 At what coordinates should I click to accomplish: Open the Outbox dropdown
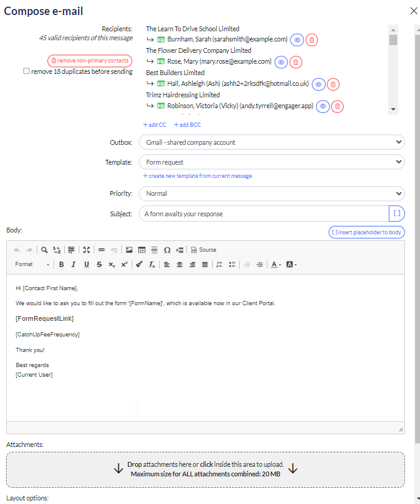coord(272,142)
